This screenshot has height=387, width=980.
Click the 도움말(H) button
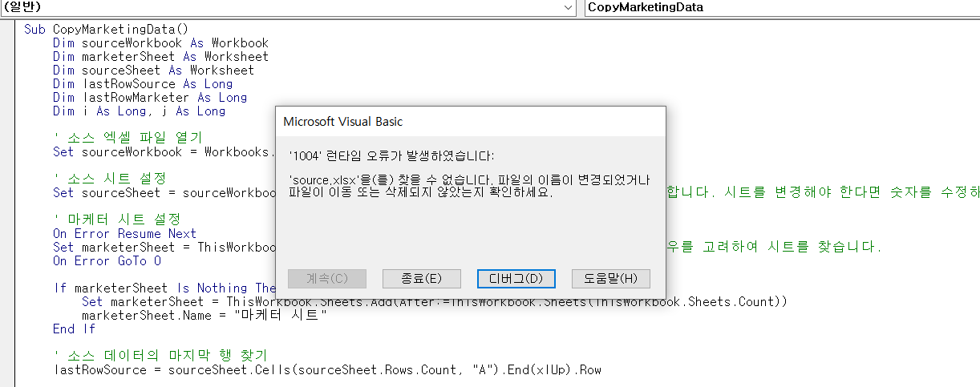610,279
